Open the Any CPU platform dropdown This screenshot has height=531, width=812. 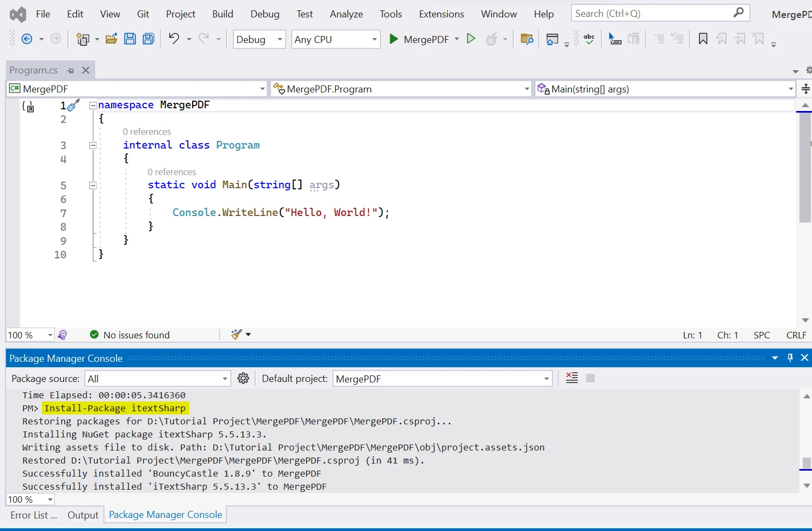click(x=336, y=39)
